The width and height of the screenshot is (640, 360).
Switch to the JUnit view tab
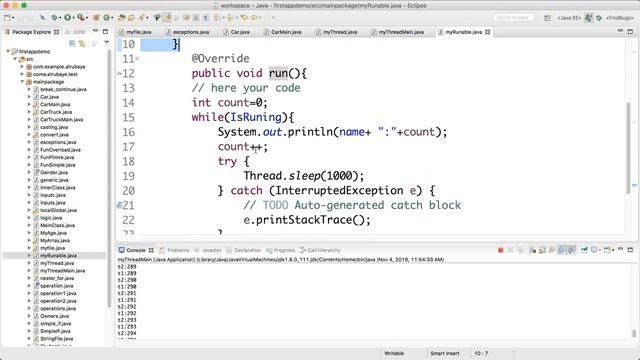pos(75,32)
